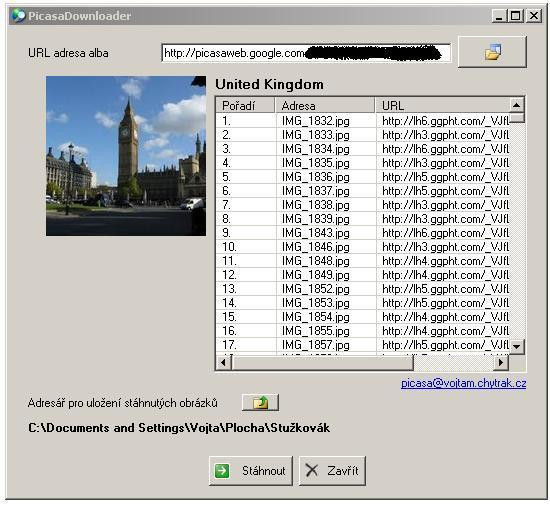Sort by the Adresa column header

pyautogui.click(x=325, y=106)
